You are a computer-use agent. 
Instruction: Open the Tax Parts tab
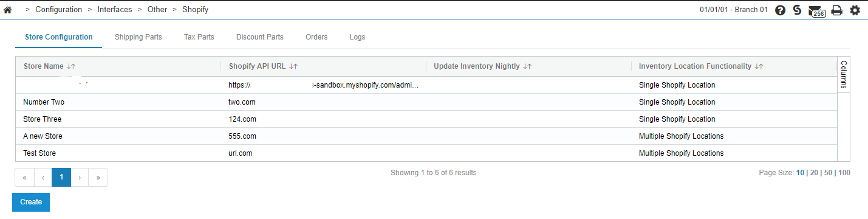pyautogui.click(x=199, y=37)
